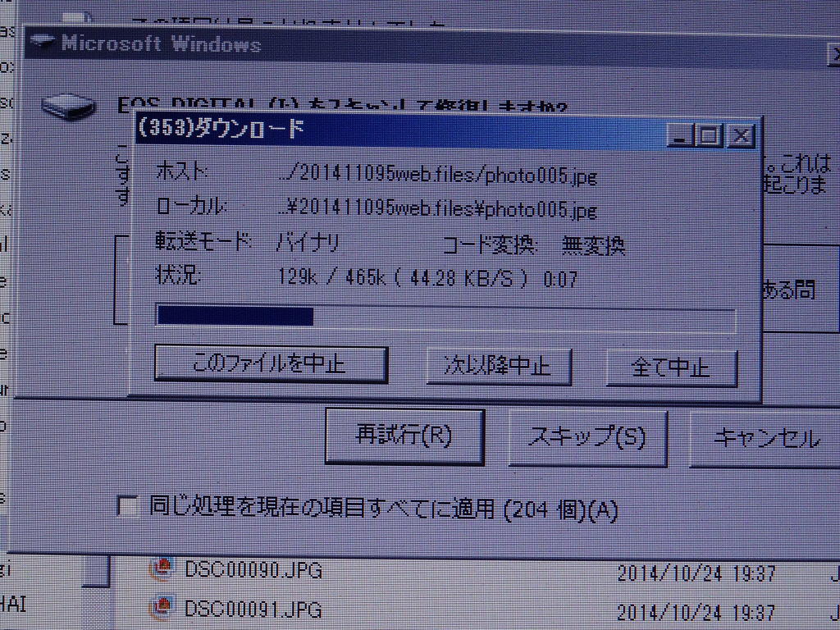
Task: Click the Microsoft Windows dialog title text
Action: click(161, 43)
